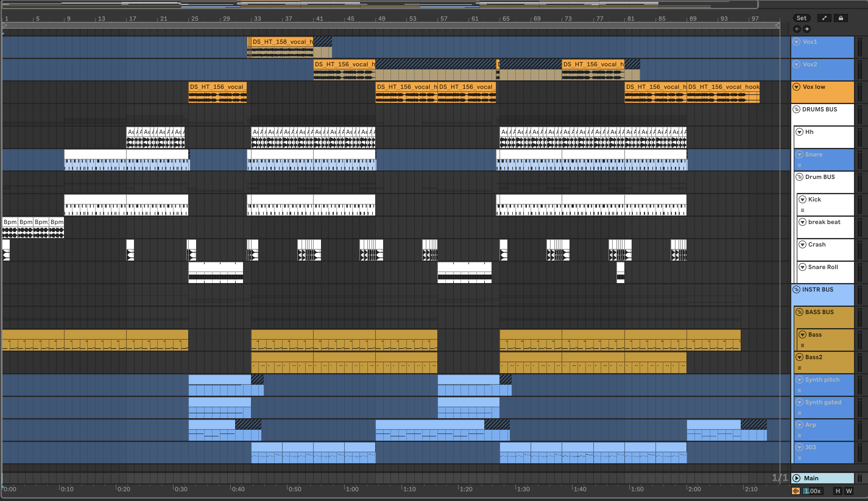Jump to the previous locator arrow
This screenshot has height=501, width=868.
click(x=797, y=29)
